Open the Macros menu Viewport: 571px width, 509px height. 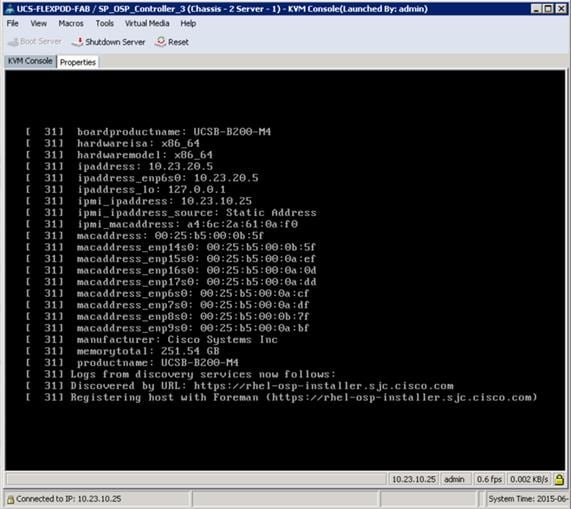click(71, 23)
